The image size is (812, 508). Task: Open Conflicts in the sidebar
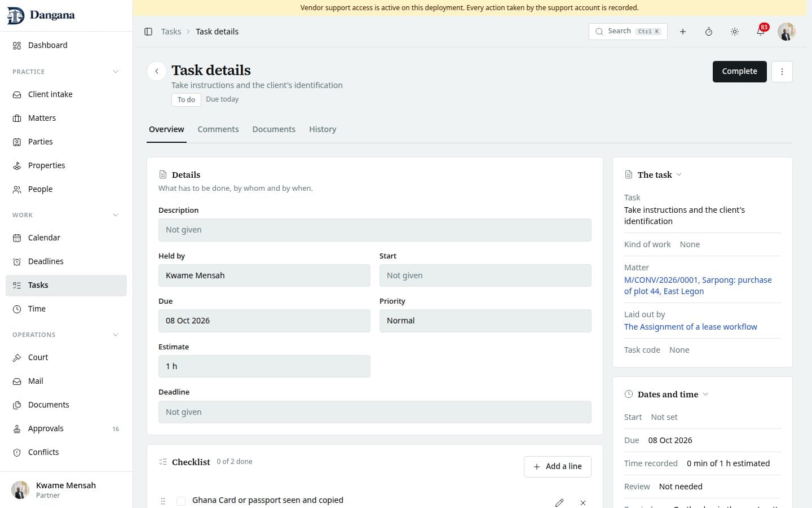point(66,452)
